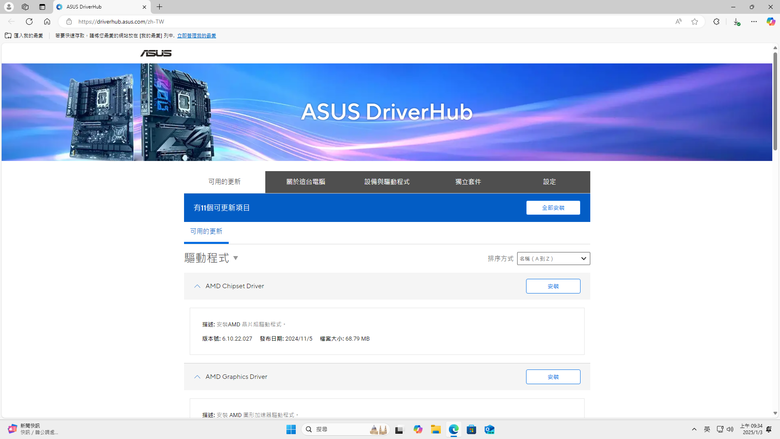Collapse the AMD Chipset Driver row
Screen dimensions: 780x439
(x=197, y=286)
